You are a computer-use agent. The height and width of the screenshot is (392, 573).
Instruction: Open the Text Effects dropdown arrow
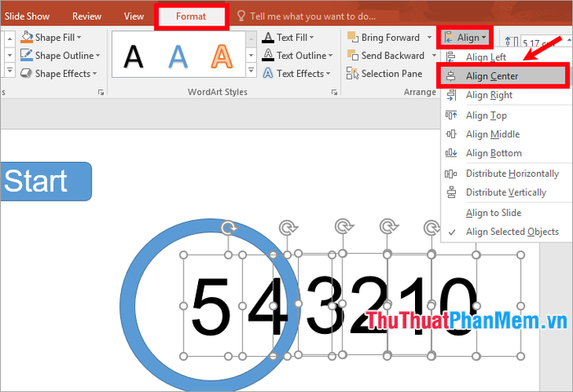point(328,74)
